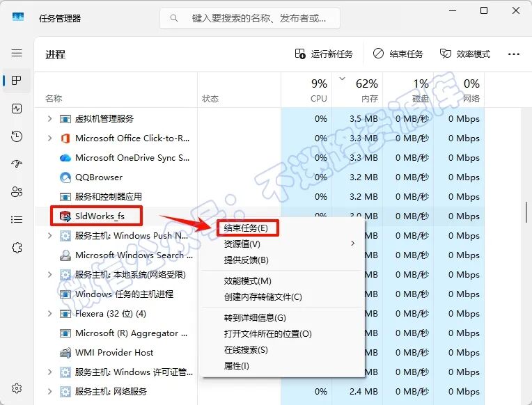The width and height of the screenshot is (532, 405).
Task: Open the Startup apps sidebar icon
Action: [x=17, y=164]
